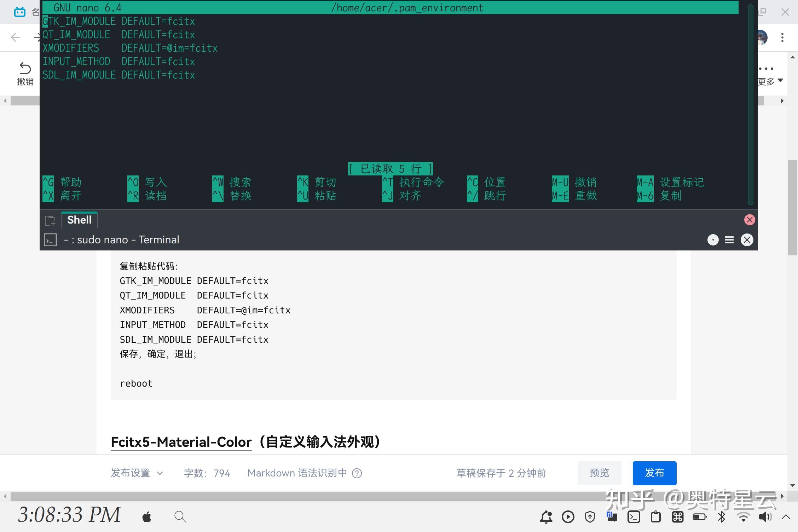
Task: Click the search magnifier in the taskbar
Action: [180, 517]
